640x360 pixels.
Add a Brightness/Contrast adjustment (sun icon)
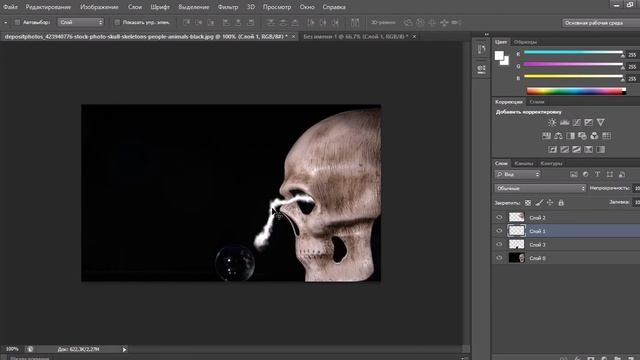click(x=552, y=122)
